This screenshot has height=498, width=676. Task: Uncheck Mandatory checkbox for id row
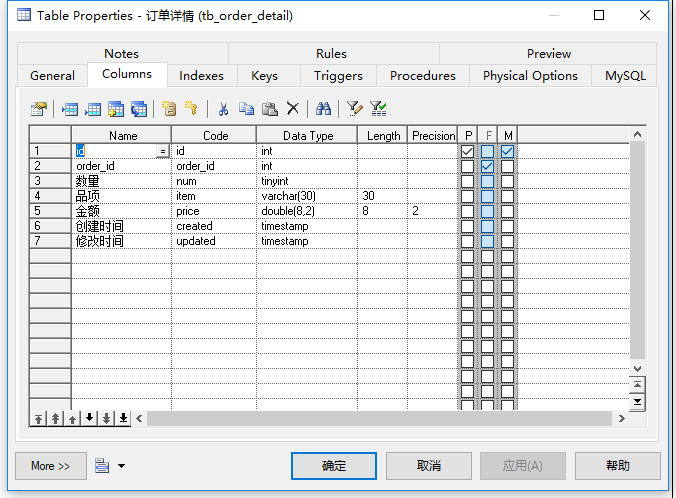pyautogui.click(x=507, y=151)
